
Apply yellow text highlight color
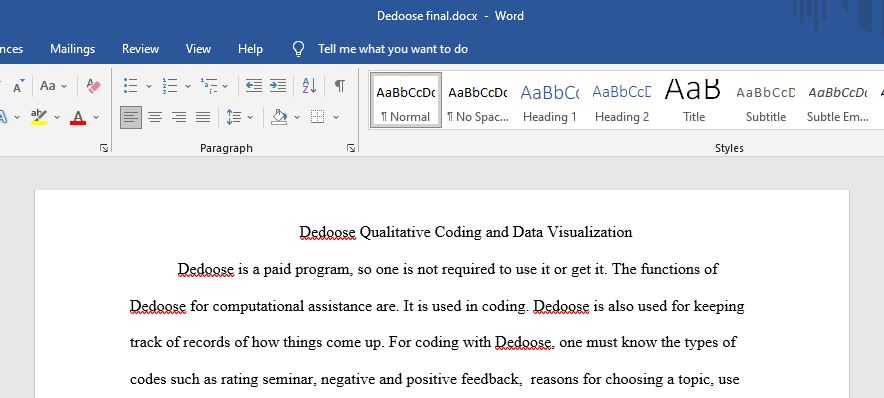[39, 117]
